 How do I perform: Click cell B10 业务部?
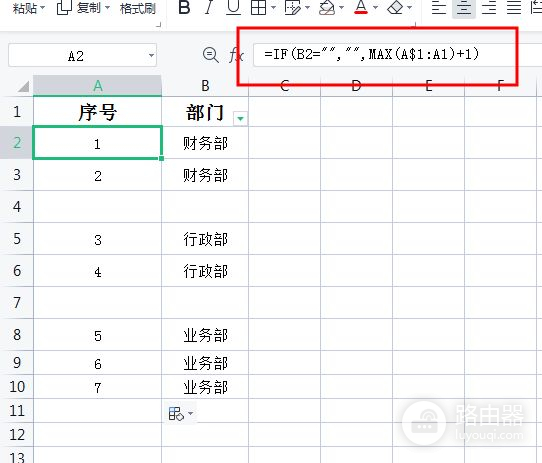click(205, 387)
